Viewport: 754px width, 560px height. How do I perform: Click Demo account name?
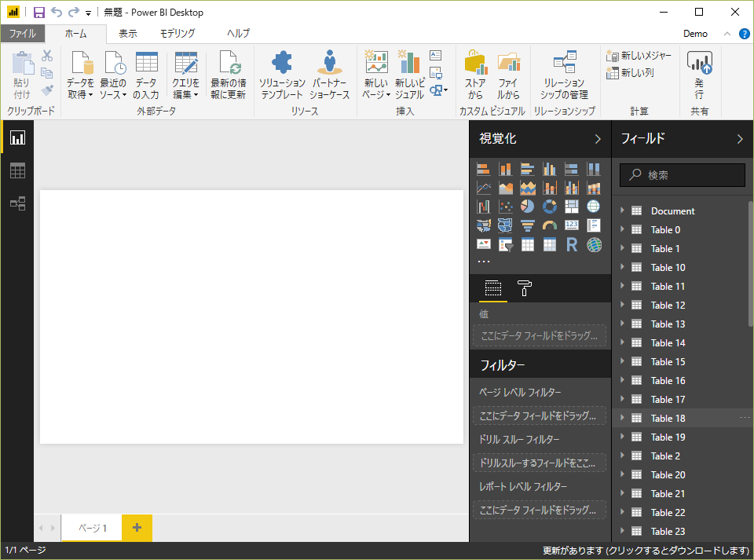695,34
